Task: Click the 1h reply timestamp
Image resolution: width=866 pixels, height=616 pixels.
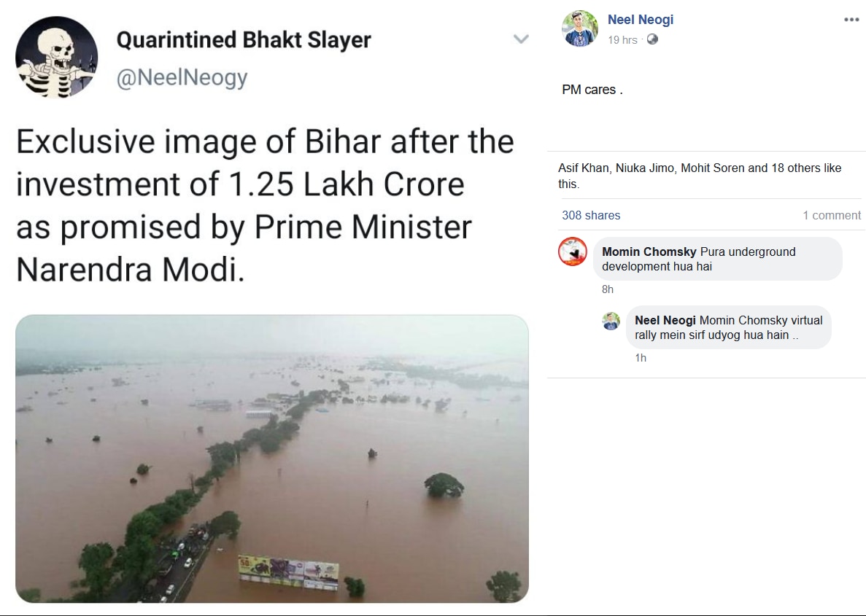Action: (x=641, y=358)
